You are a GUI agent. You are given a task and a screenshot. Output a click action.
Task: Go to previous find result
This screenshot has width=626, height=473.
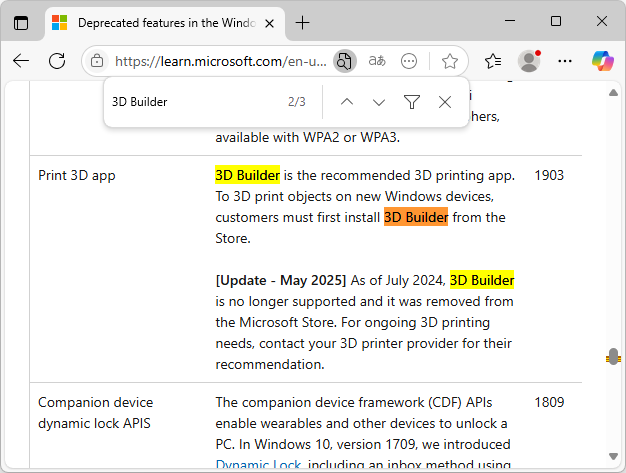pos(347,102)
